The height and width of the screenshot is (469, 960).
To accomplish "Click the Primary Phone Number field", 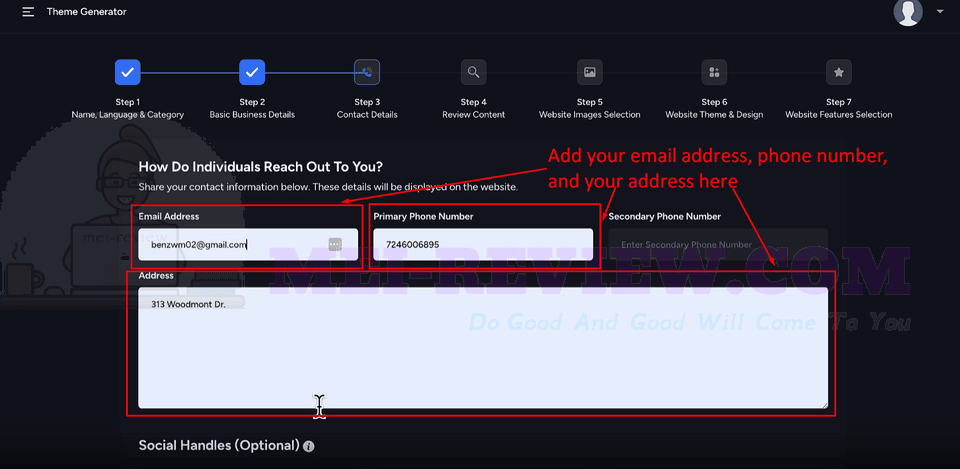I will (483, 244).
